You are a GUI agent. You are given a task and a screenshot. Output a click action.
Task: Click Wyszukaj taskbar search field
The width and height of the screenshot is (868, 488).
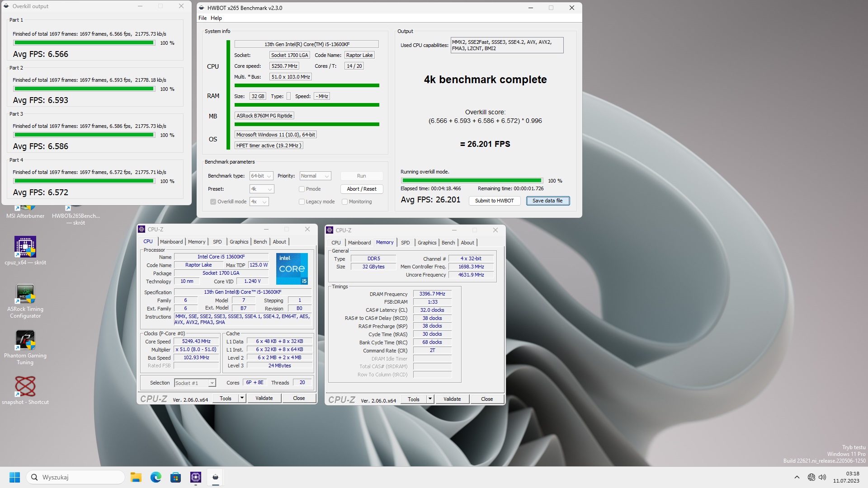75,477
